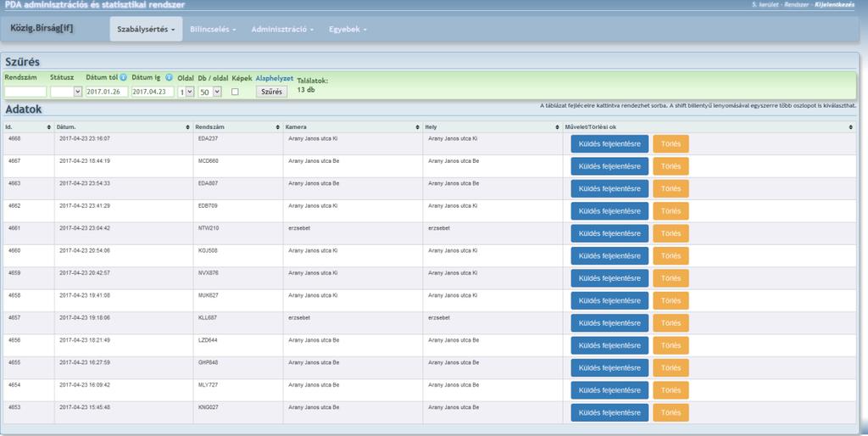Image resolution: width=868 pixels, height=436 pixels.
Task: Click Küldés feljelentésre for record 4653
Action: pyautogui.click(x=609, y=413)
